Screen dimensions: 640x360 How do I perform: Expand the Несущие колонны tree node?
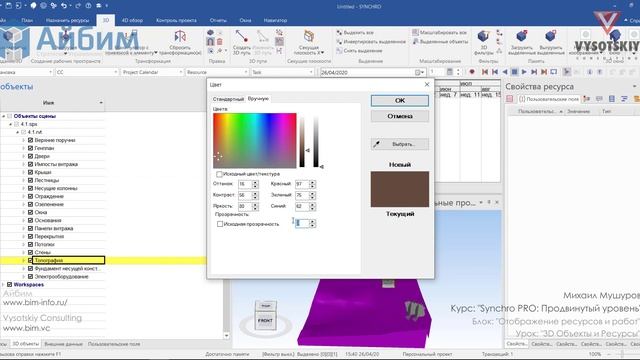pyautogui.click(x=23, y=188)
